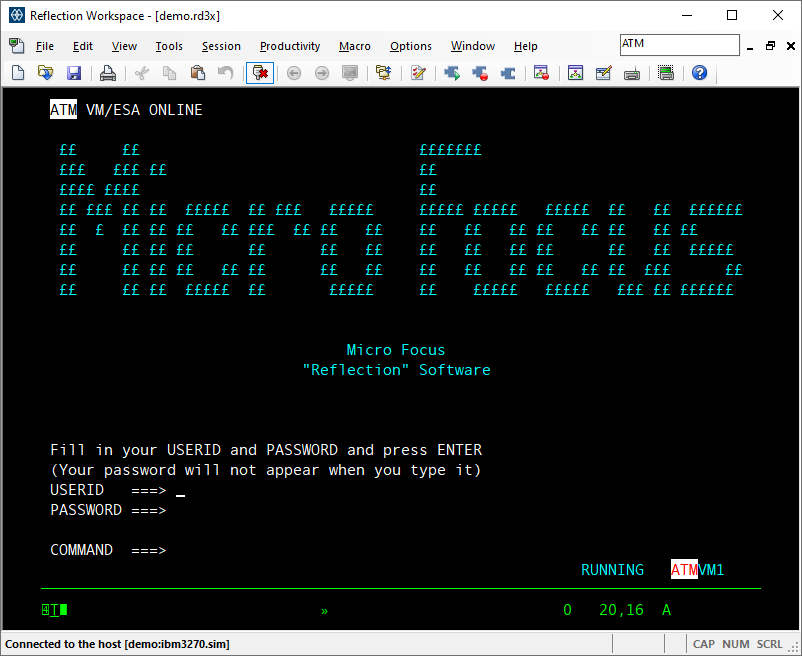The height and width of the screenshot is (656, 802).
Task: Click the NUM indicator in status bar
Action: (x=736, y=644)
